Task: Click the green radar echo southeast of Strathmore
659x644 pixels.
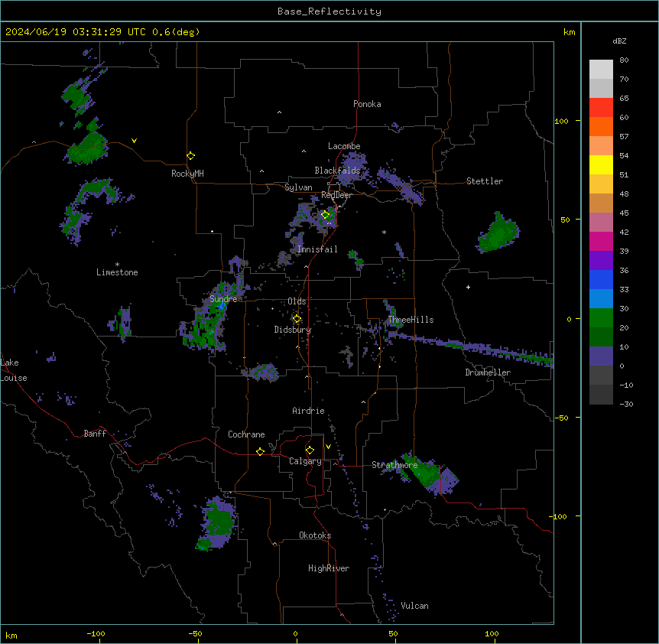Action: click(x=430, y=473)
